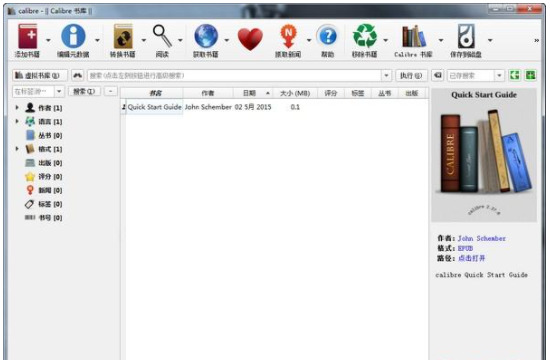This screenshot has height=360, width=550.
Task: Open Edit metadata with the blue info icon
Action: 73,36
